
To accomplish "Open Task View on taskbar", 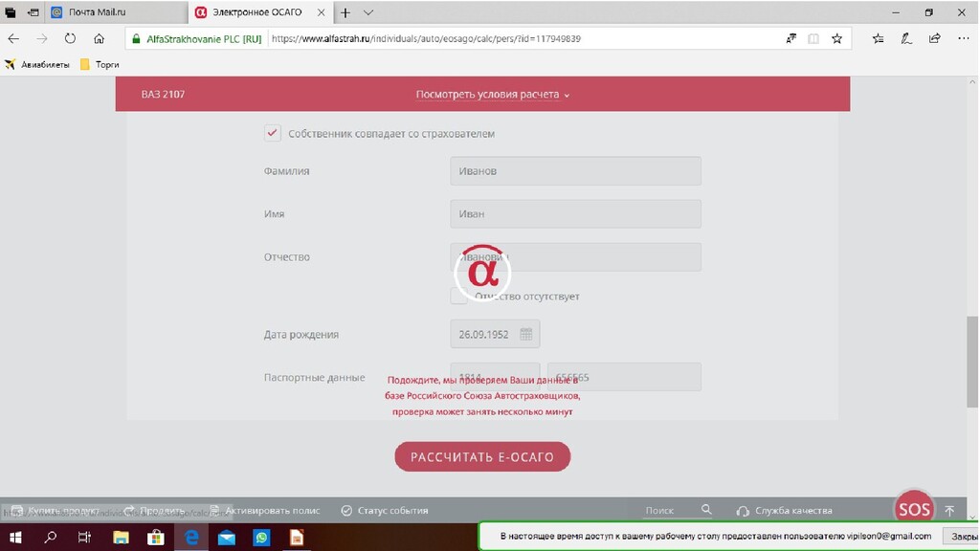I will coord(84,538).
